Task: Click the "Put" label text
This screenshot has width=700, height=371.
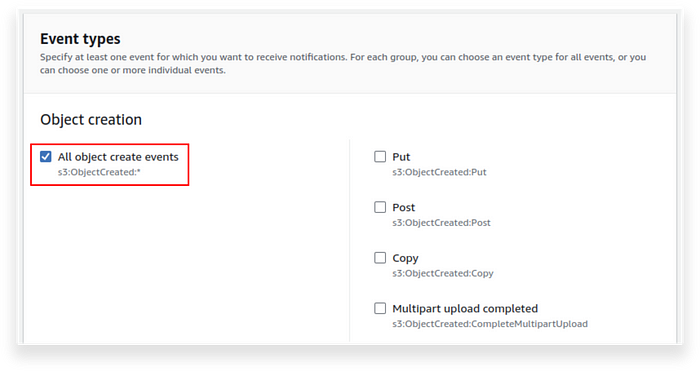Action: click(401, 157)
